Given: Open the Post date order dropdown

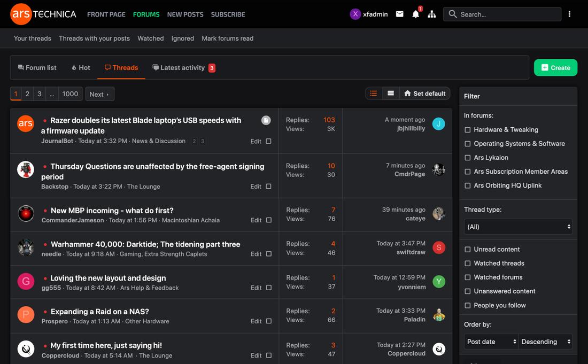Looking at the screenshot, I should click(x=491, y=342).
